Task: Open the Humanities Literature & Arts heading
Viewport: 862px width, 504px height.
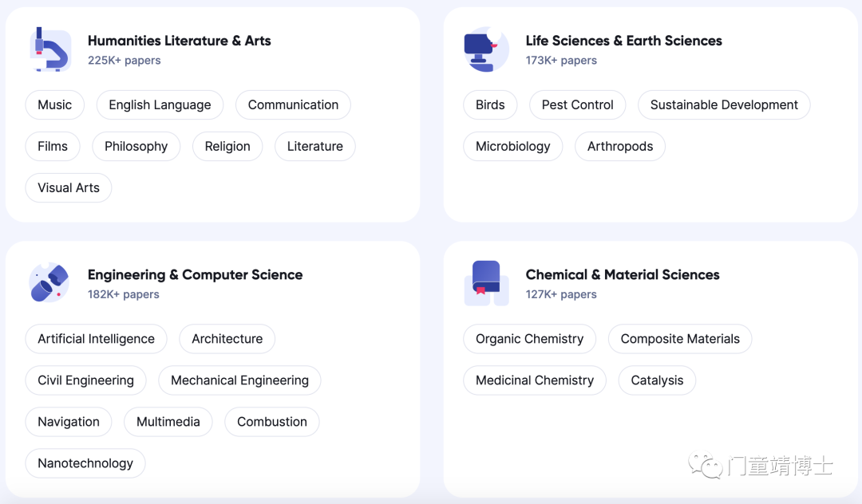Action: tap(180, 41)
